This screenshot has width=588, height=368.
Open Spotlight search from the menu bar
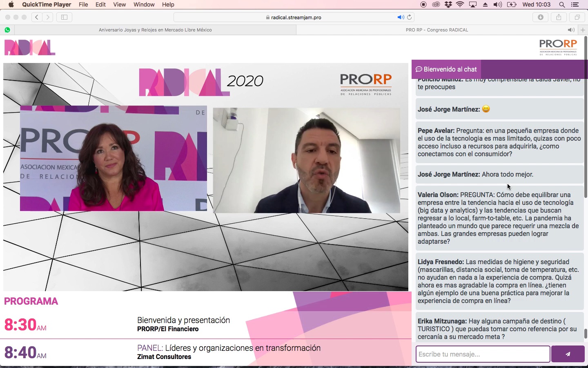pyautogui.click(x=562, y=4)
